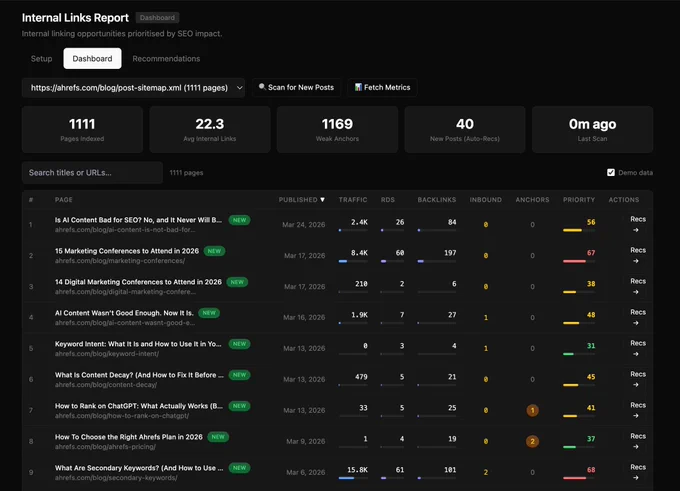This screenshot has height=491, width=680.
Task: Sort by the Anchors column header
Action: tap(532, 200)
